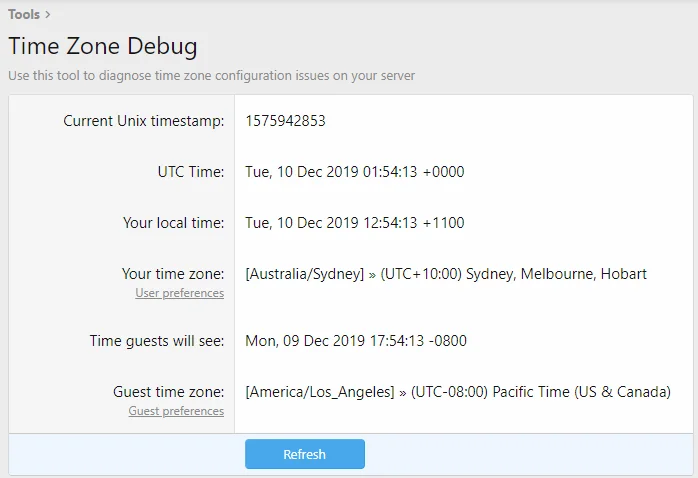Click the Time guests will see label
The height and width of the screenshot is (478, 698).
157,341
